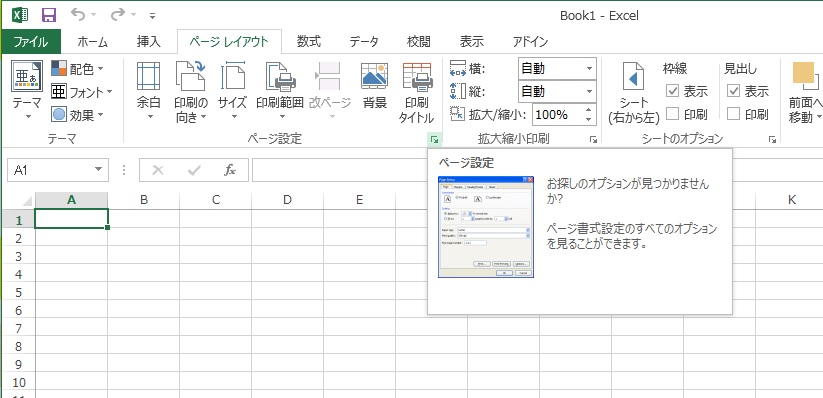Launch the 拡大縮小印刷 dialog launcher

point(594,139)
